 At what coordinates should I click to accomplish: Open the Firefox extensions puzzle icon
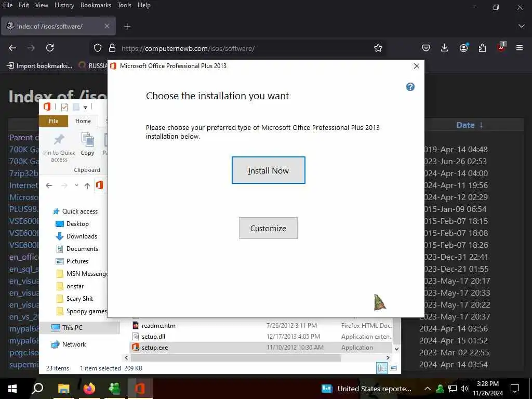[x=482, y=48]
